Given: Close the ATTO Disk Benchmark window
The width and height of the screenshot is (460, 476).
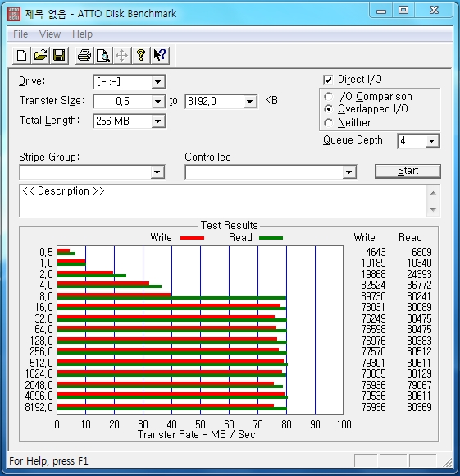Looking at the screenshot, I should click(x=435, y=11).
